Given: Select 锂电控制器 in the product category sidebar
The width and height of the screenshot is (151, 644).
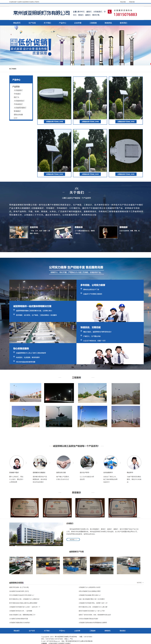Looking at the screenshot, I should tap(18, 115).
